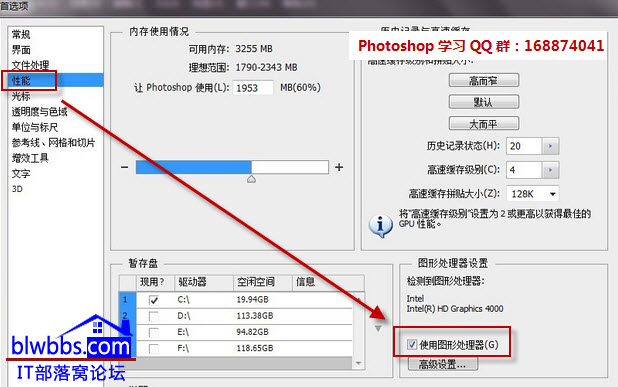Click the scratch disk move-down arrow
The width and height of the screenshot is (618, 387).
click(x=378, y=329)
